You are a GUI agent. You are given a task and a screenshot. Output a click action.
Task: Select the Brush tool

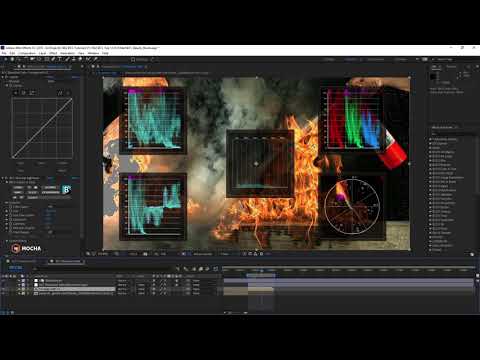coord(67,59)
